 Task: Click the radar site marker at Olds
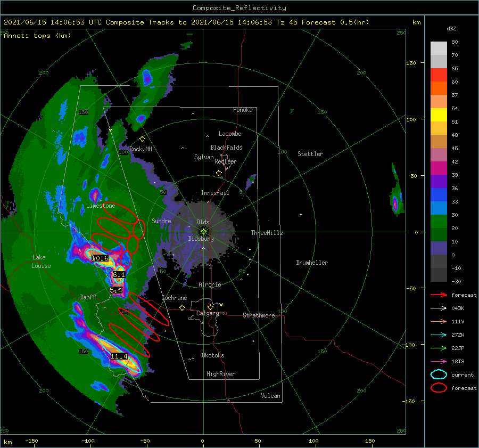click(x=203, y=232)
